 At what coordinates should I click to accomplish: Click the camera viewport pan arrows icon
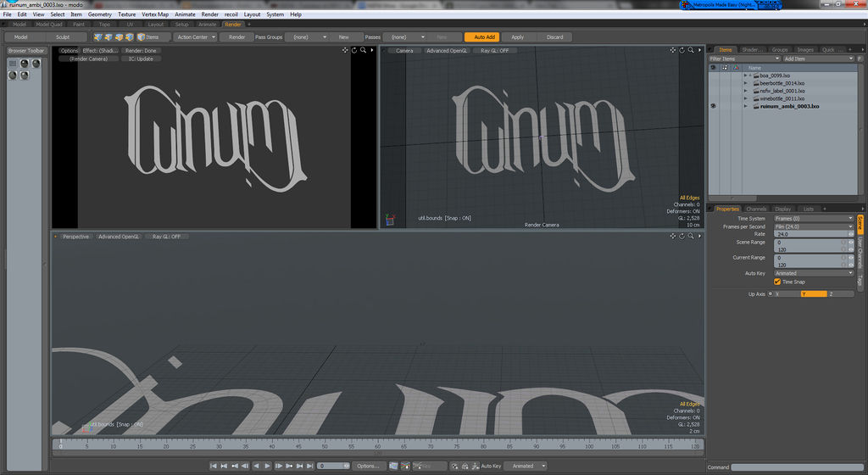(x=672, y=50)
